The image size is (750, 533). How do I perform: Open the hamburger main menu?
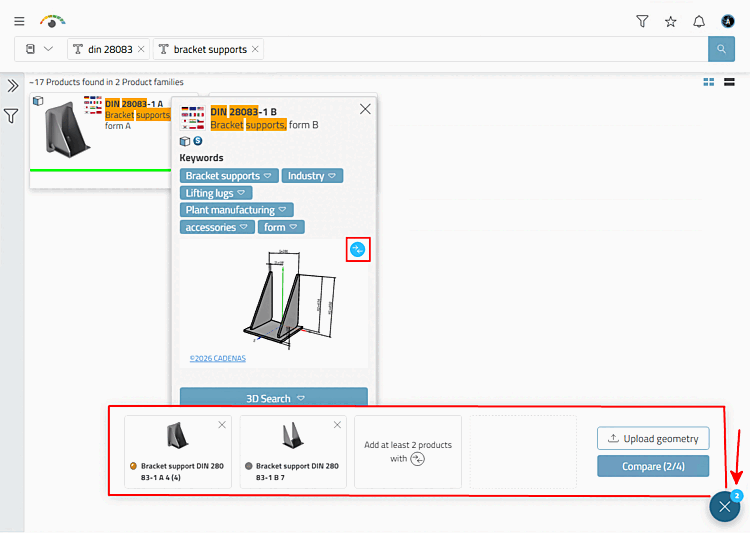[19, 21]
